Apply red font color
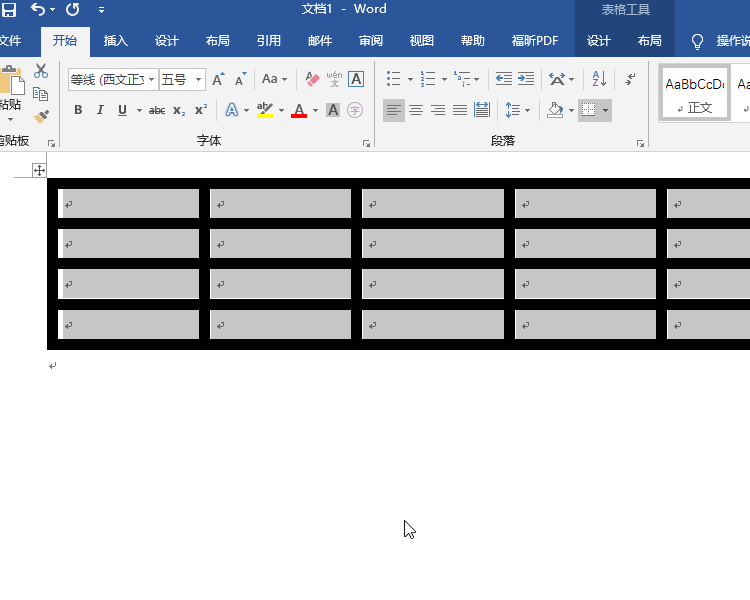This screenshot has height=600, width=750. pyautogui.click(x=299, y=111)
